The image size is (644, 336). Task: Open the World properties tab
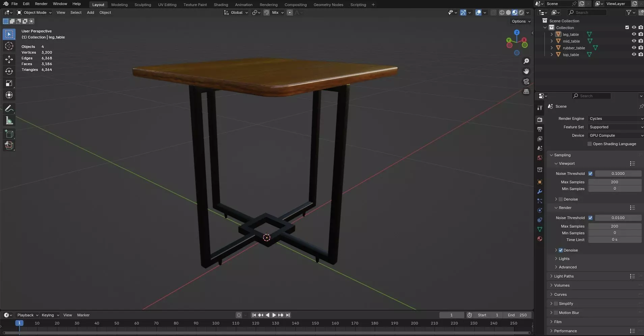pos(540,158)
